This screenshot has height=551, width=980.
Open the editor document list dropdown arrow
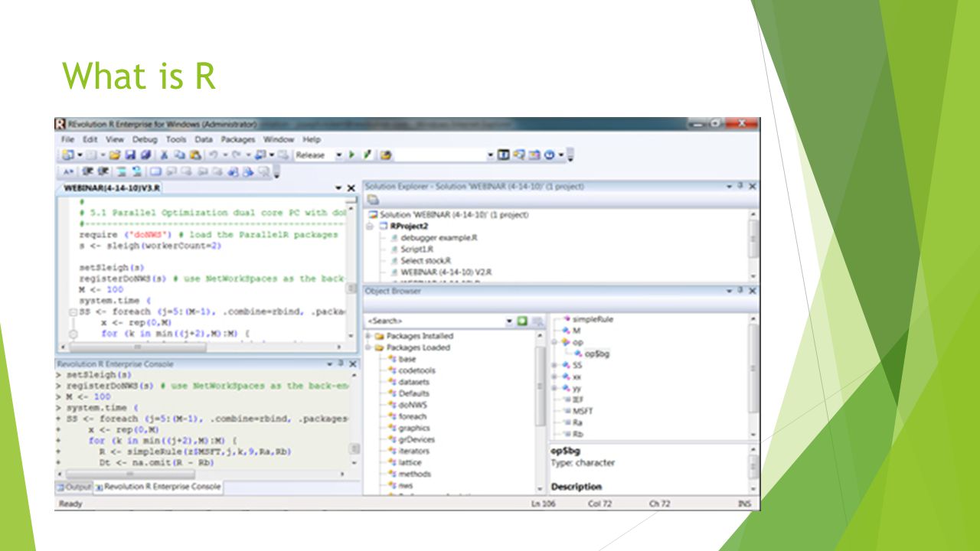tap(339, 187)
